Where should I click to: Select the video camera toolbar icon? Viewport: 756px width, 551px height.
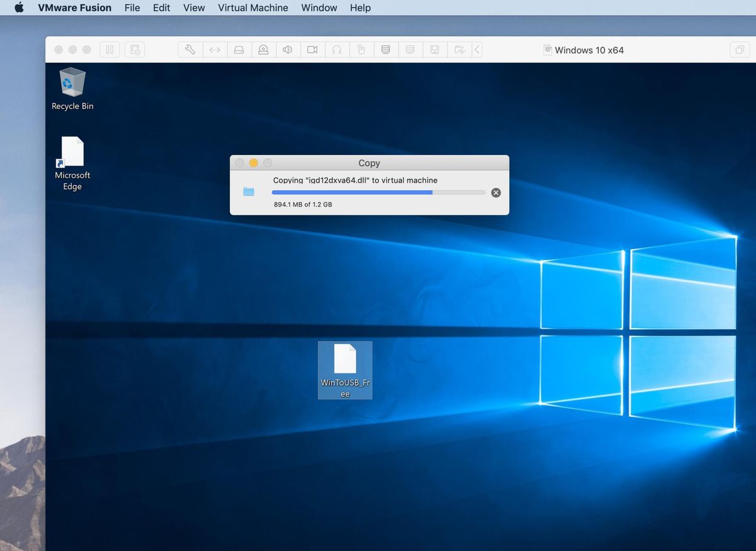312,49
